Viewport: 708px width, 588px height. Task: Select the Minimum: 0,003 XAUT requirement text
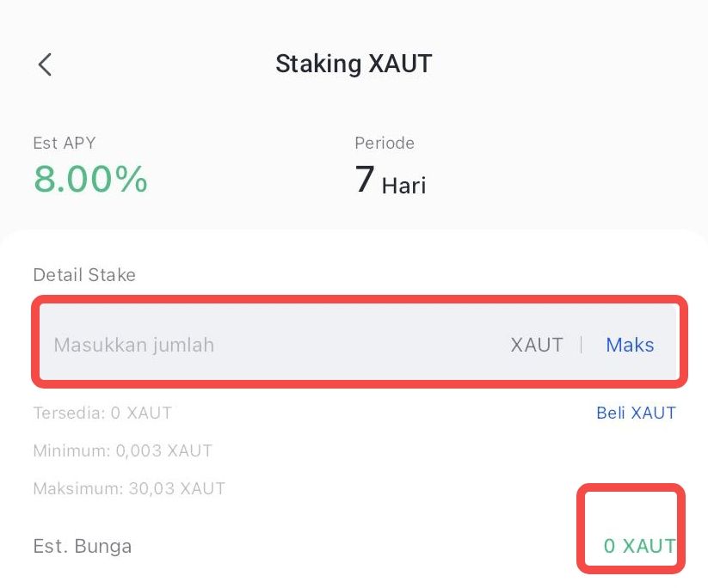[x=123, y=450]
